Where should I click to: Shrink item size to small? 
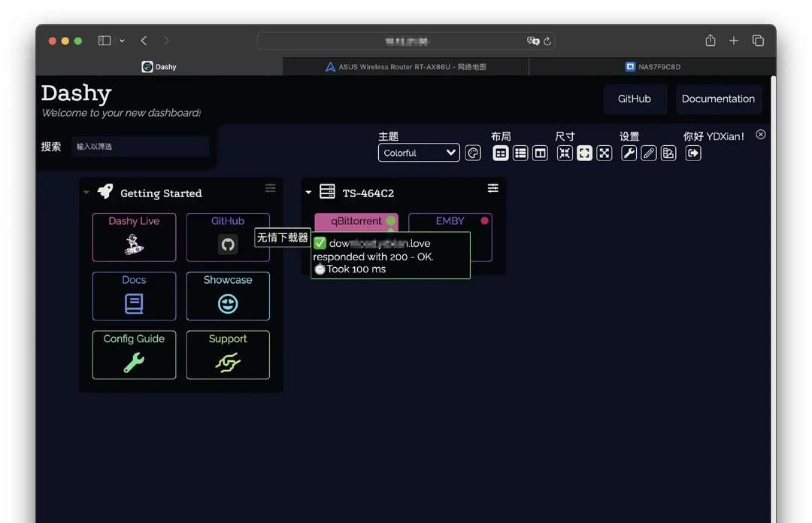click(565, 153)
